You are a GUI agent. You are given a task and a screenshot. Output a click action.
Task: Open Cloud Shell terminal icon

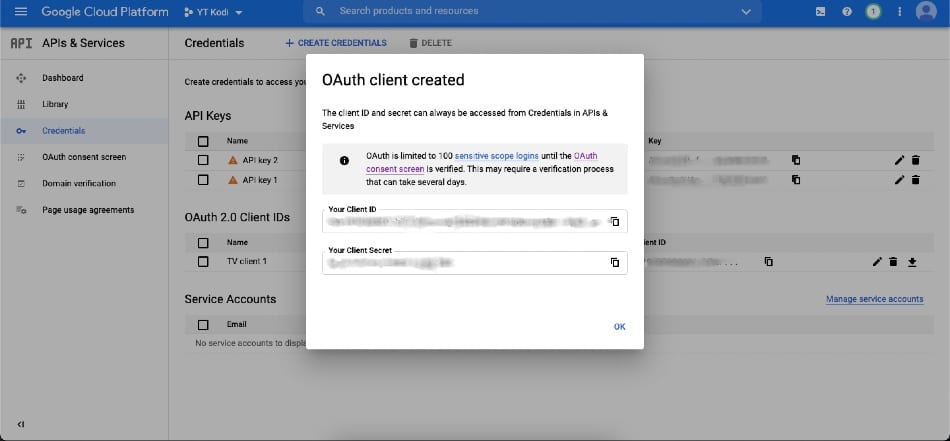coord(820,12)
